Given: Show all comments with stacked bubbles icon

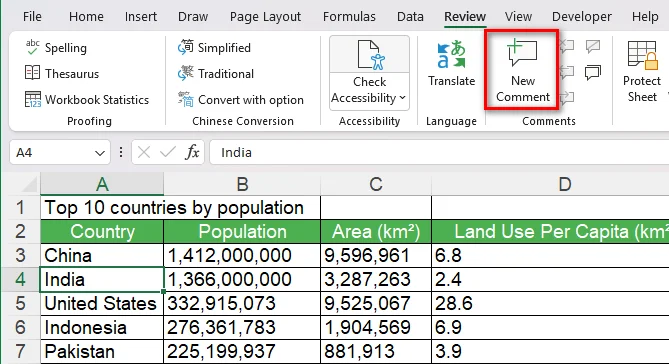Looking at the screenshot, I should (593, 72).
